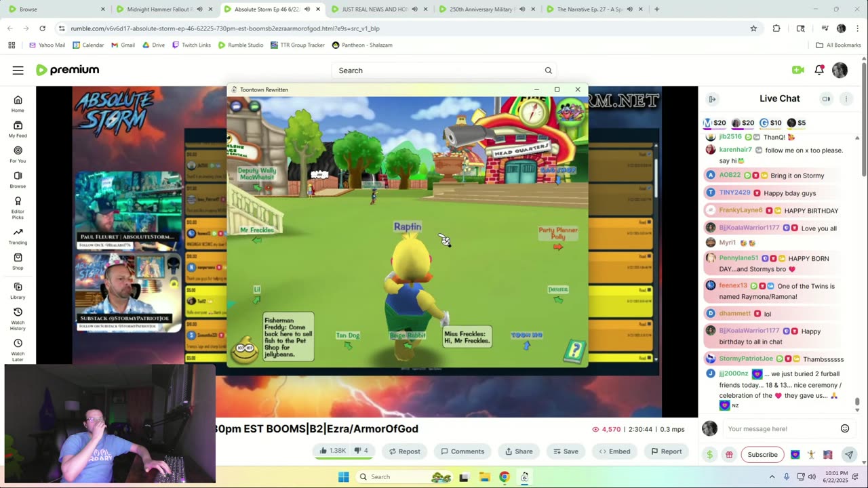Screen dimensions: 868x488
Task: Open Shop in the sidebar
Action: 18,262
